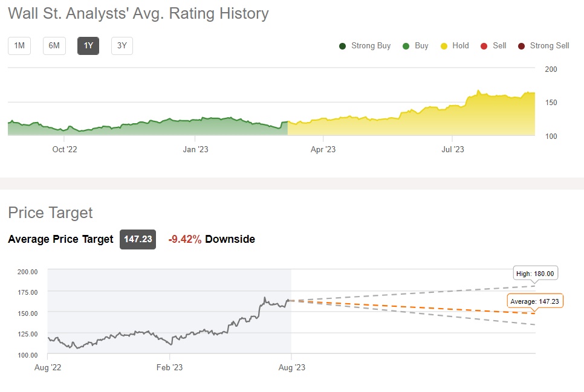Toggle the Sell series in the legend
The height and width of the screenshot is (392, 584).
click(x=493, y=46)
